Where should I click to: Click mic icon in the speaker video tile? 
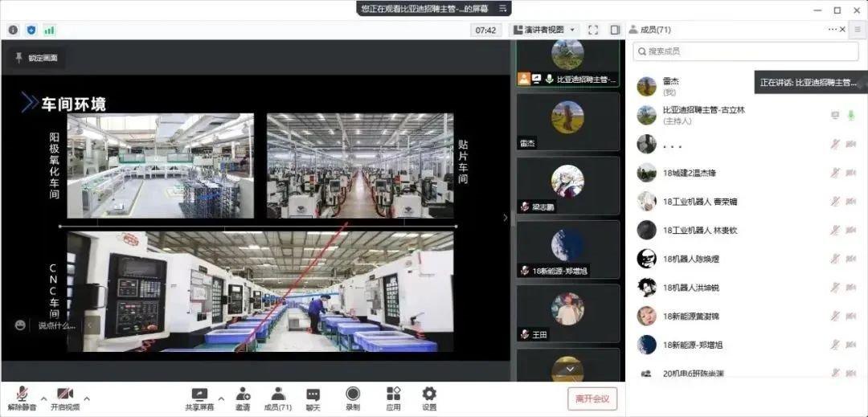click(549, 79)
